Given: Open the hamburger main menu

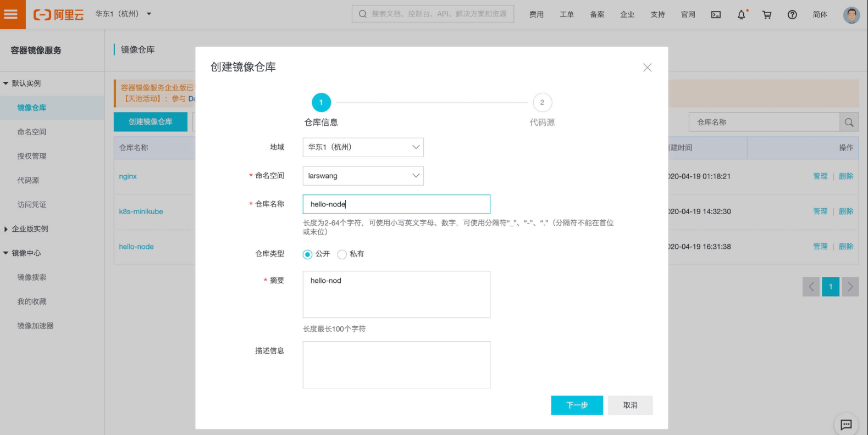Looking at the screenshot, I should (12, 14).
